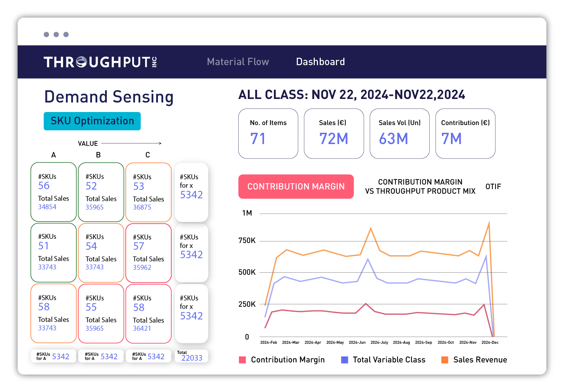564x392 pixels.
Task: Click the ThroughPut Inc logo
Action: click(100, 62)
